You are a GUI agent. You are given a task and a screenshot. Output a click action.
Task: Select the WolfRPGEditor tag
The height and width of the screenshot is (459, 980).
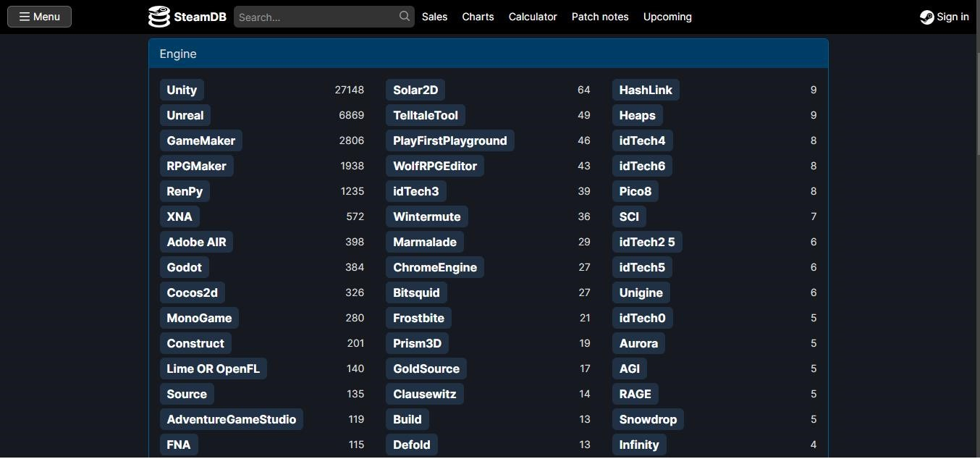point(435,166)
